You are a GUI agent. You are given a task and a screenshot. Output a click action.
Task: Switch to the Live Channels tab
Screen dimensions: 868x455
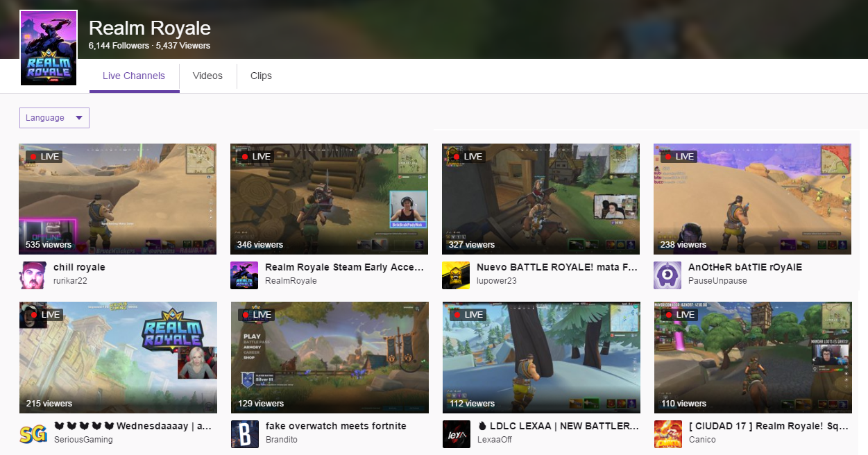pyautogui.click(x=134, y=76)
